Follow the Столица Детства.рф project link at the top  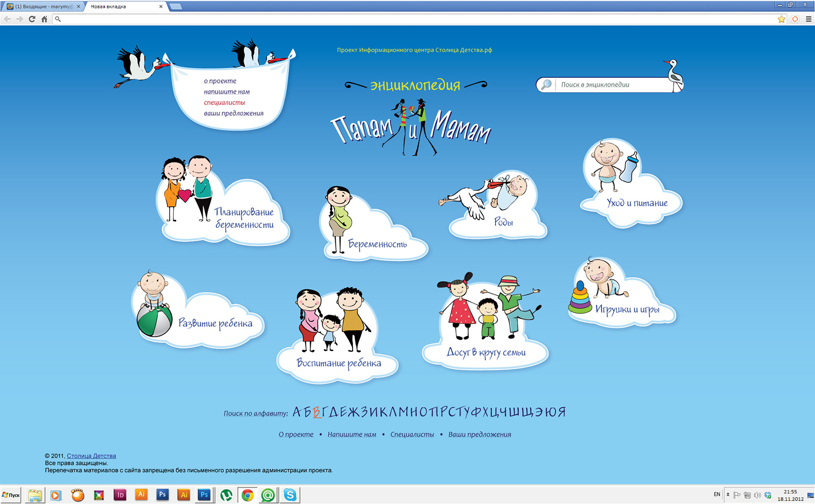click(414, 50)
